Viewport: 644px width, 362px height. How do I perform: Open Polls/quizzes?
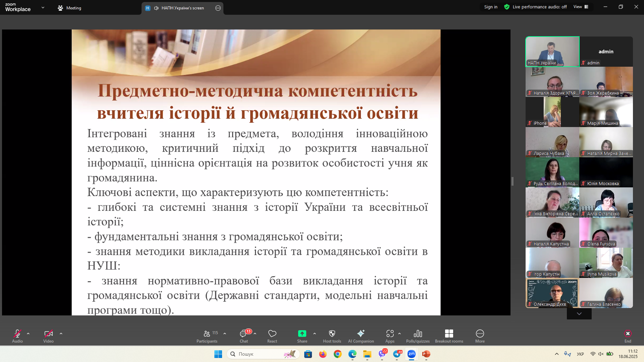(x=418, y=336)
